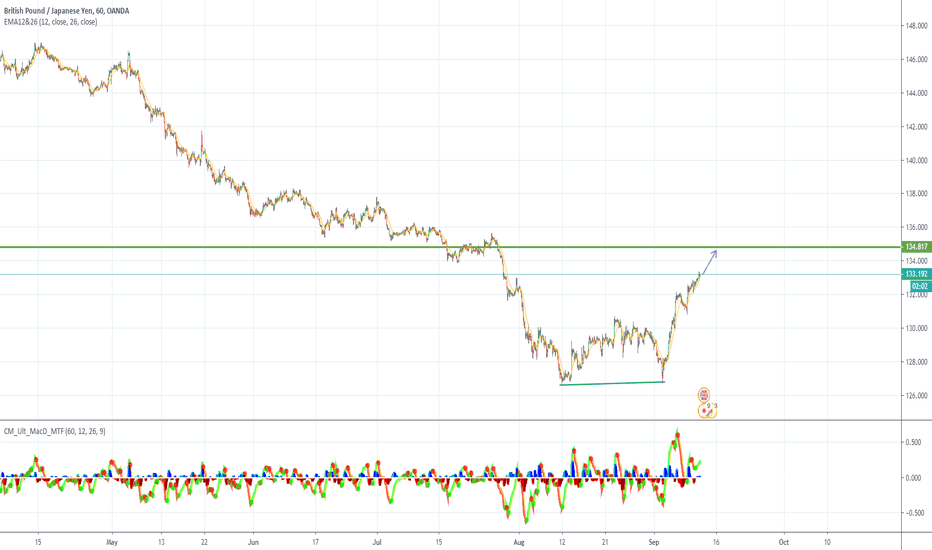Click the 140.000 price axis label
932x550 pixels.
916,161
